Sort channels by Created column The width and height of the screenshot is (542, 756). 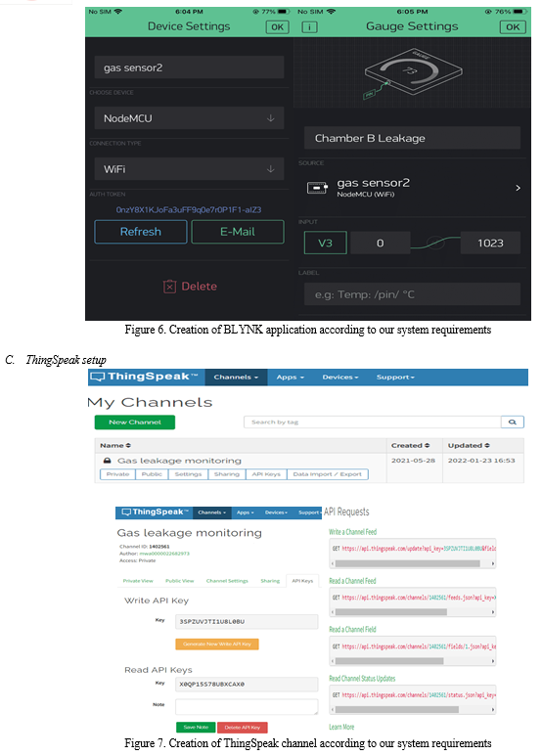(x=410, y=446)
